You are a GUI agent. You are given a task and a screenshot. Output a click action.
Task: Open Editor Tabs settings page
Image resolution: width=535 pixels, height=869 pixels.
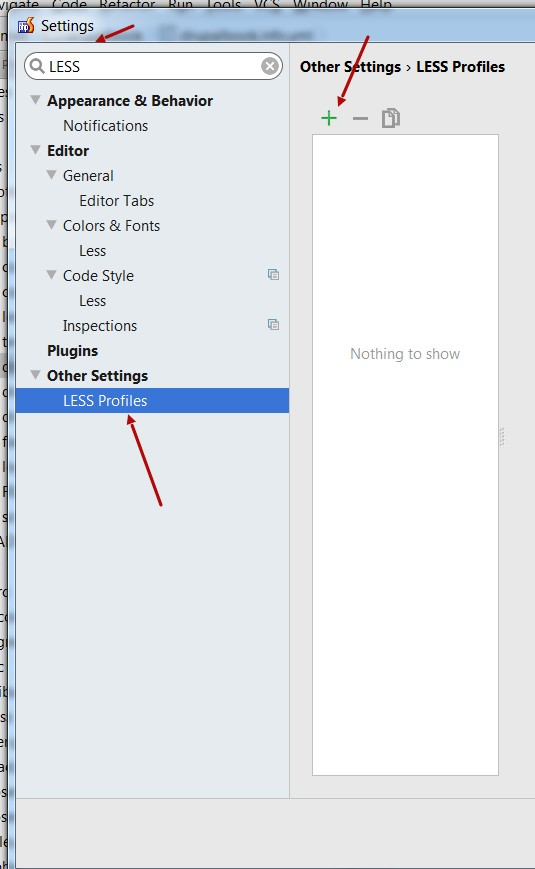tap(116, 201)
